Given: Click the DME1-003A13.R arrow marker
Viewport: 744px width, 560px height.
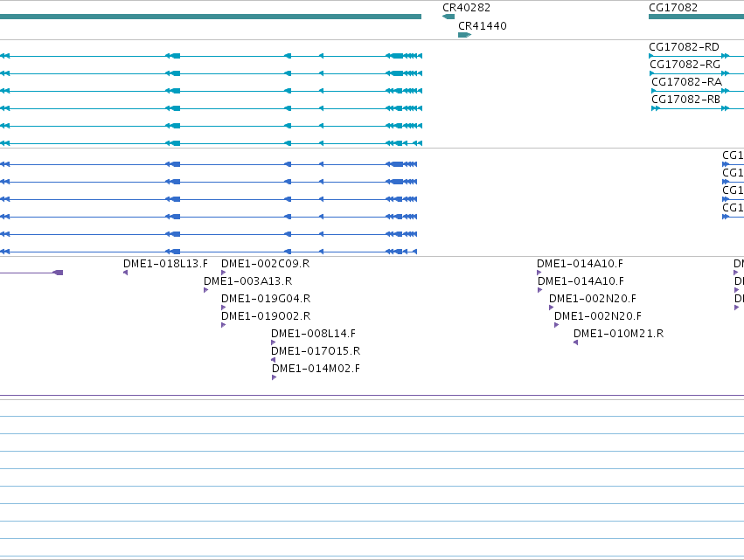Looking at the screenshot, I should coord(206,290).
